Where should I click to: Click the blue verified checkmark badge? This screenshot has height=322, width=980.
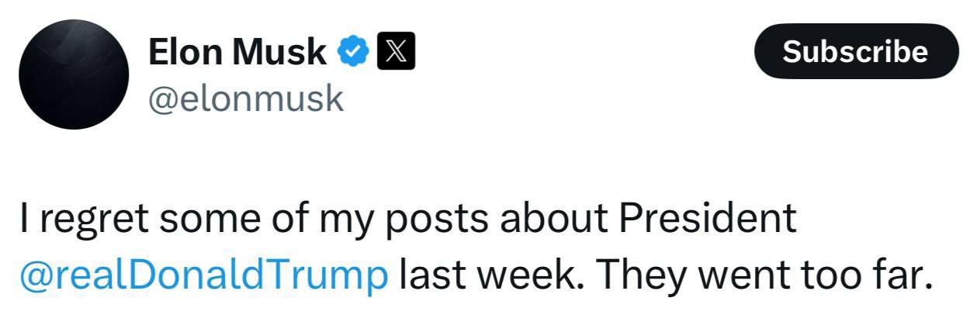(x=354, y=53)
